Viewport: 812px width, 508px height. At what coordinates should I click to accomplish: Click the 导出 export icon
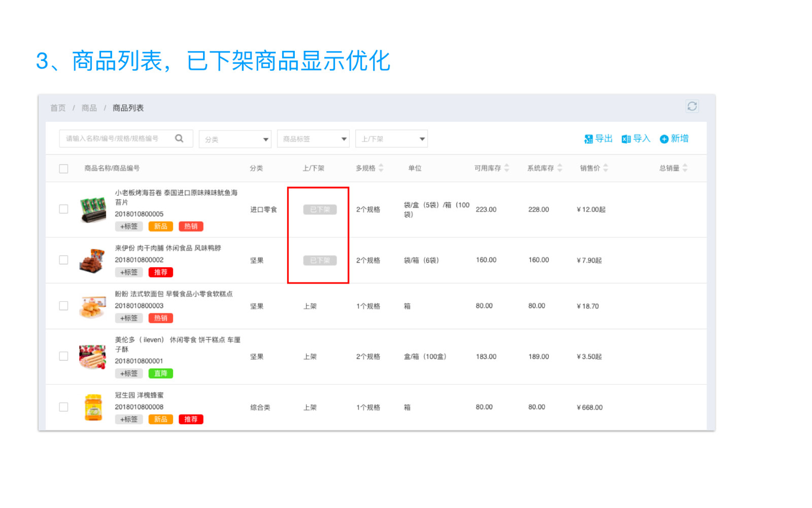pos(589,139)
